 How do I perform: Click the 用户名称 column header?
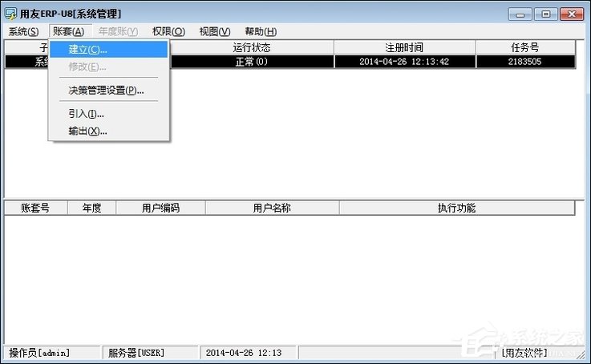tap(272, 208)
